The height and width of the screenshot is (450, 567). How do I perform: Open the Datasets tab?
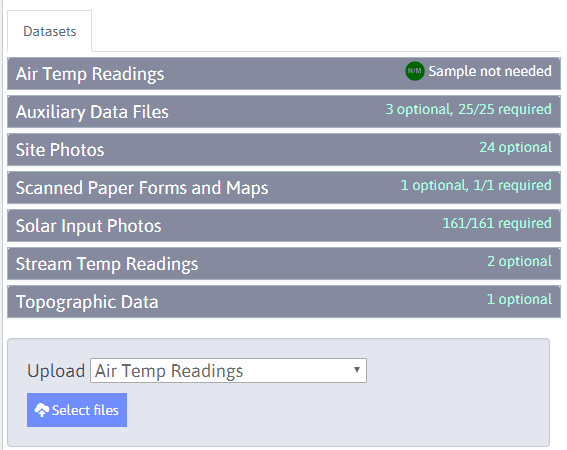(x=50, y=31)
